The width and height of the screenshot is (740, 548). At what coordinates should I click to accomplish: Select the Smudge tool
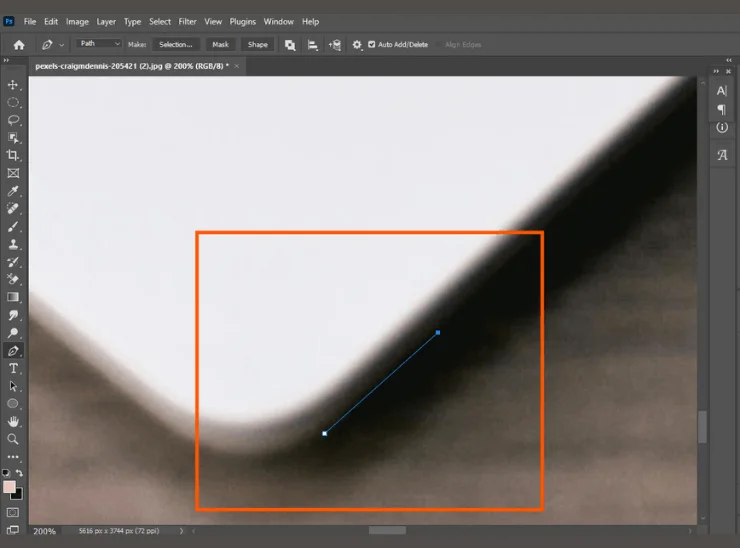(13, 315)
